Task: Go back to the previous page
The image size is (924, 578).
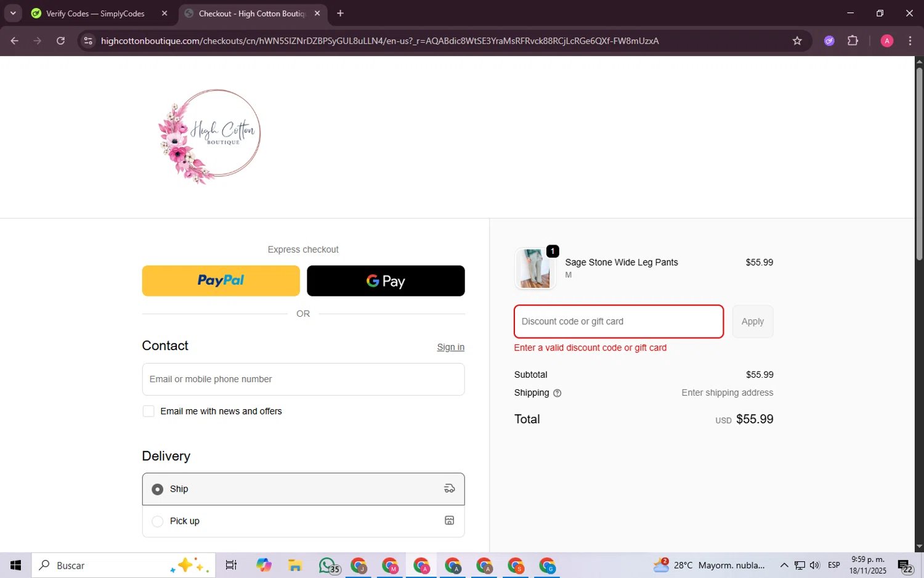Action: (x=14, y=41)
